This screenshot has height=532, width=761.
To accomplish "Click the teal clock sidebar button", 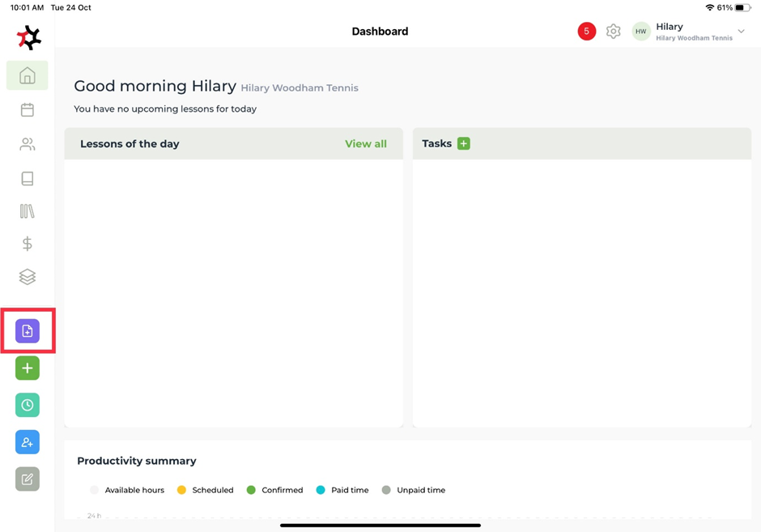I will point(28,405).
